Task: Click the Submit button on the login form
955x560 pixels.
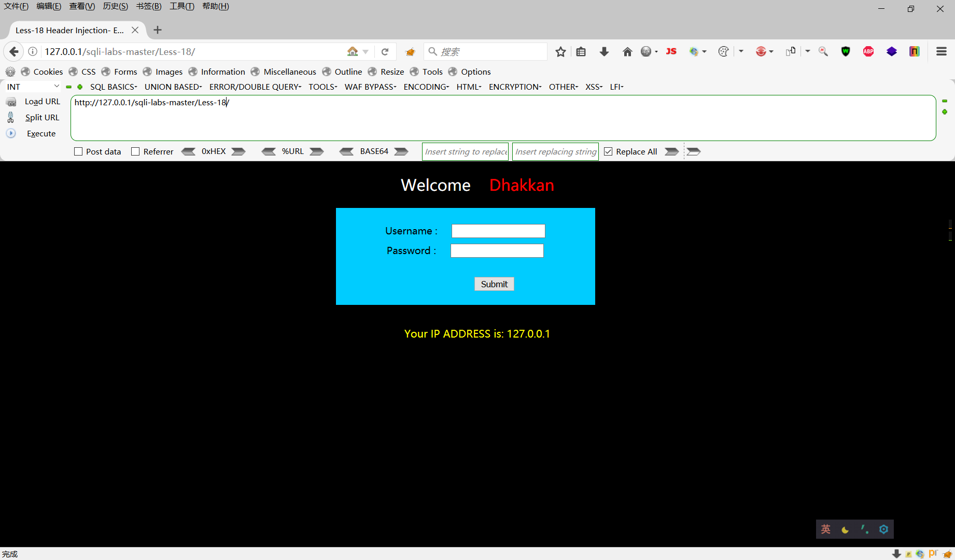Action: coord(494,284)
